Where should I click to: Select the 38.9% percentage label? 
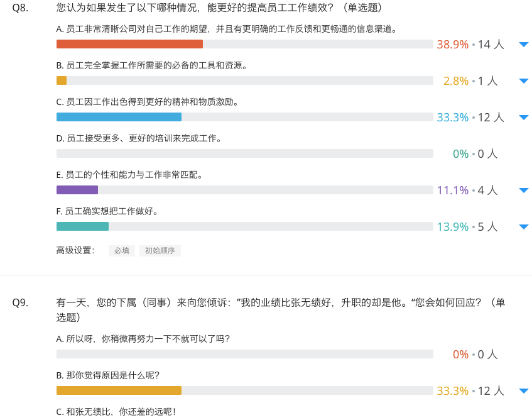coord(453,45)
